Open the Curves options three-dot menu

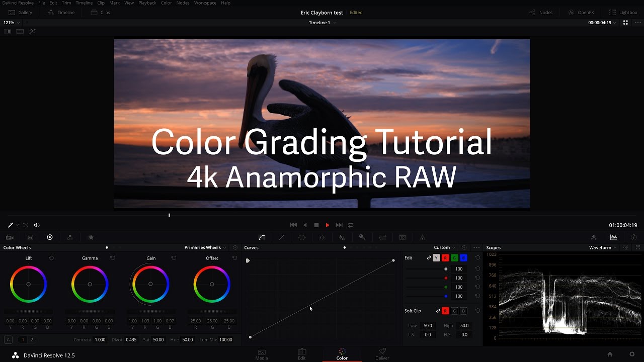tap(476, 247)
